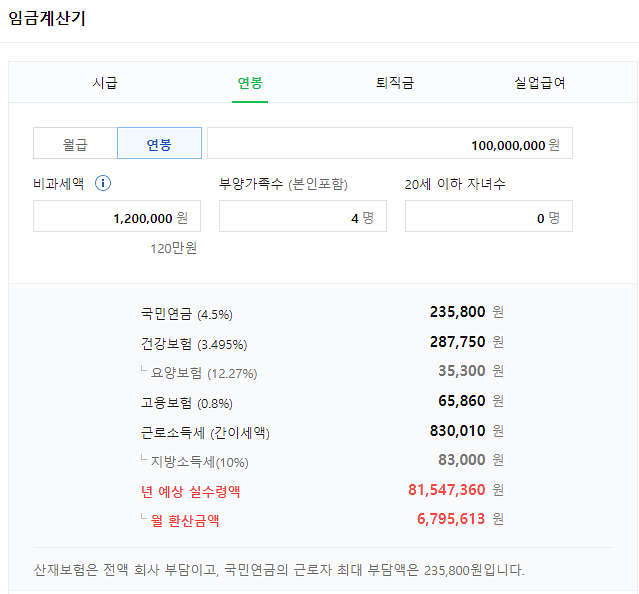This screenshot has height=594, width=639.
Task: Click the 임금계산기 page title
Action: click(47, 19)
